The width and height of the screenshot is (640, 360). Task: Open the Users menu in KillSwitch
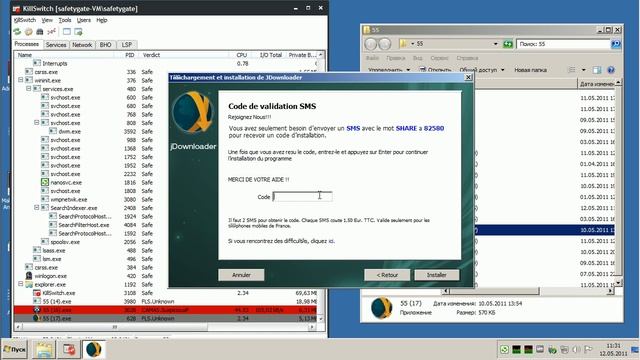[x=84, y=20]
